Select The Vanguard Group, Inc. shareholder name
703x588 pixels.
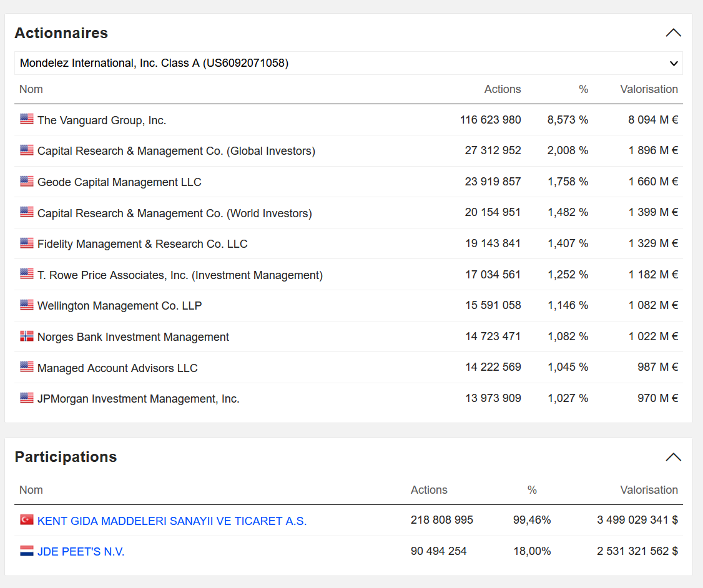[x=102, y=120]
